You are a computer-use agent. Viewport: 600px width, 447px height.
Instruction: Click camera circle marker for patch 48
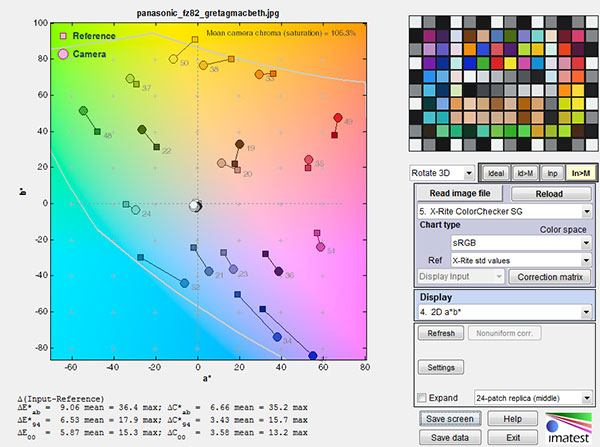(x=83, y=111)
